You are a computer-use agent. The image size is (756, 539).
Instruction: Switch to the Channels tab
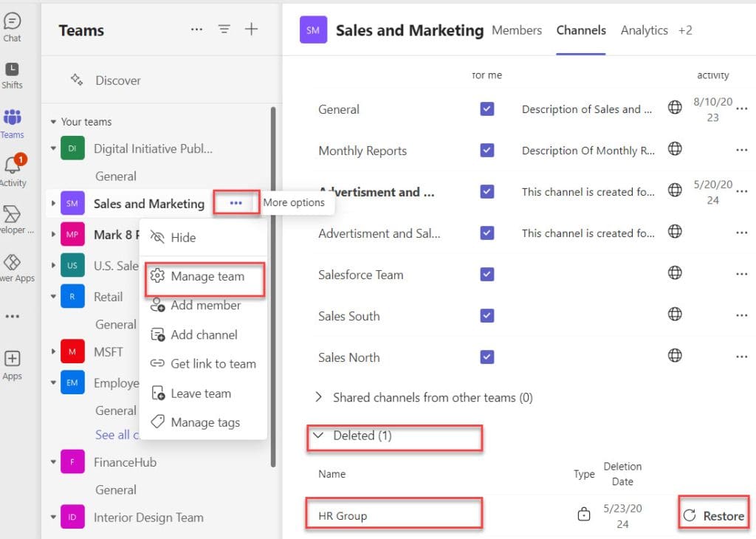click(x=581, y=30)
